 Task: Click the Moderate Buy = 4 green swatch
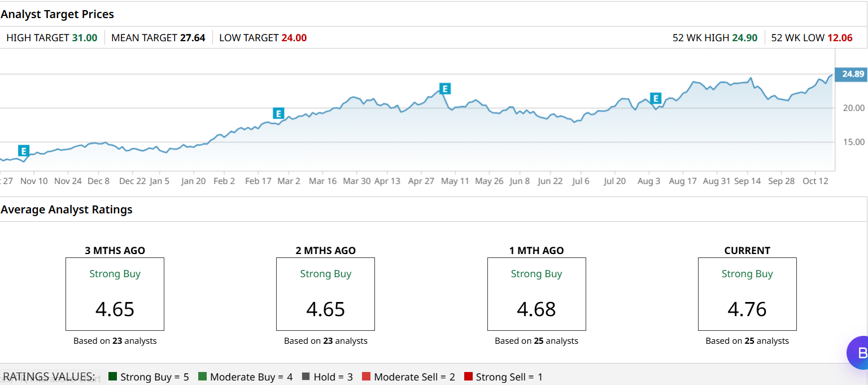(x=202, y=377)
